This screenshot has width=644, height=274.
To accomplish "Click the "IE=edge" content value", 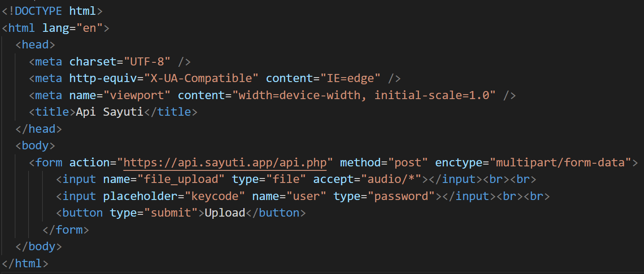I will 350,78.
